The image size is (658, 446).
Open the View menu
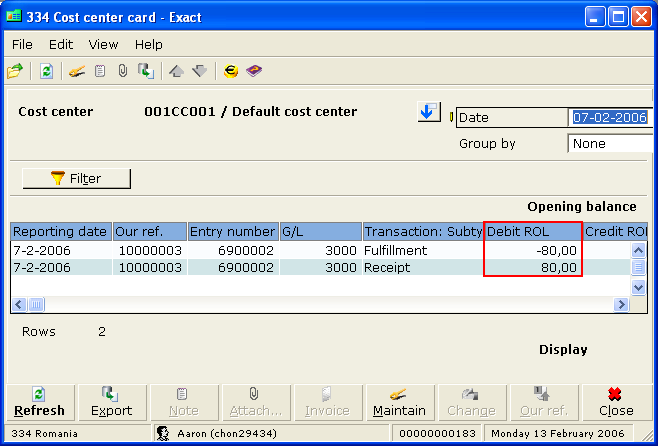[x=103, y=45]
